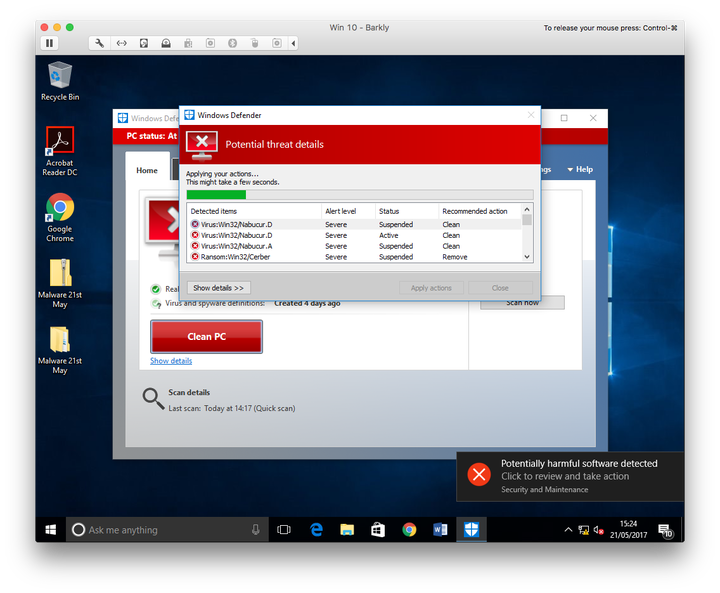This screenshot has width=720, height=593.
Task: Click Recommended action column header
Action: (x=479, y=211)
